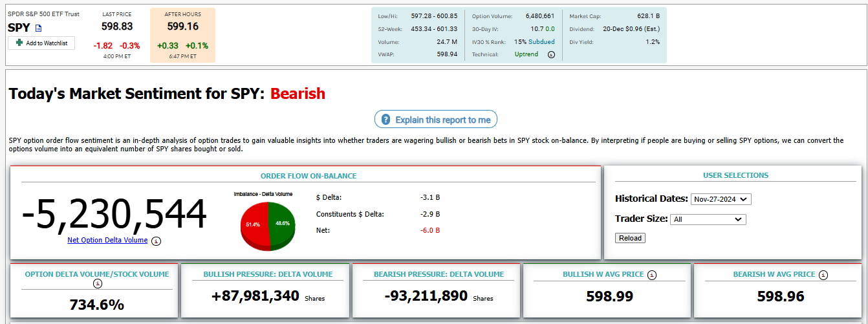Viewport: 868px width, 324px height.
Task: Click the +0.33 after hours change
Action: tap(168, 46)
